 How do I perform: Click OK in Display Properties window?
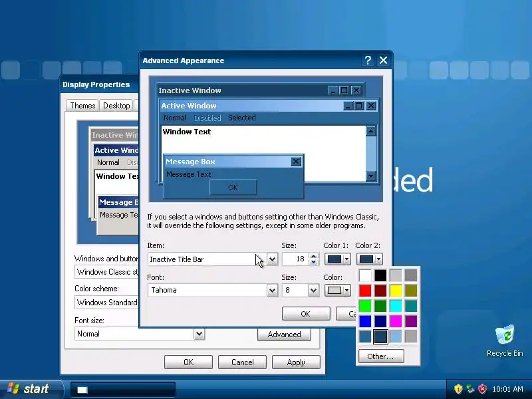coord(188,362)
